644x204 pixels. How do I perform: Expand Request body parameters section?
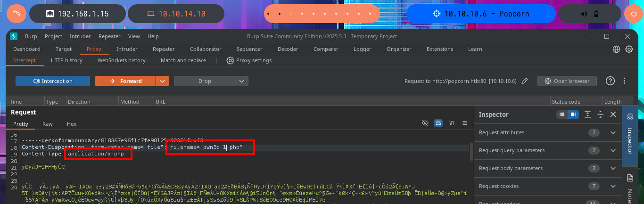tap(547, 168)
